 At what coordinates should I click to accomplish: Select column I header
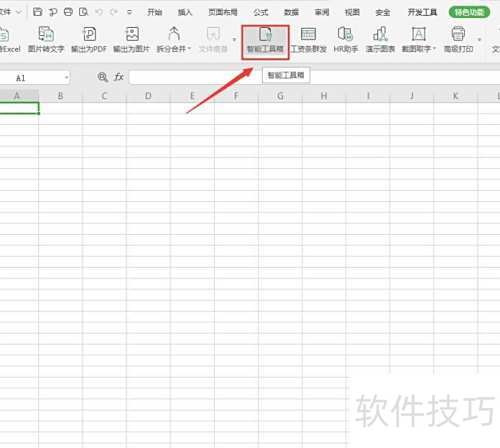pos(368,96)
